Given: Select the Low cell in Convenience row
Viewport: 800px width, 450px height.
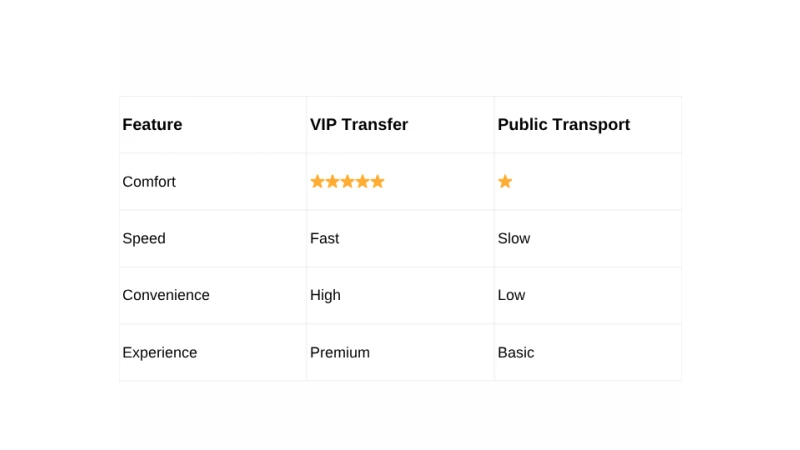Looking at the screenshot, I should point(511,296).
